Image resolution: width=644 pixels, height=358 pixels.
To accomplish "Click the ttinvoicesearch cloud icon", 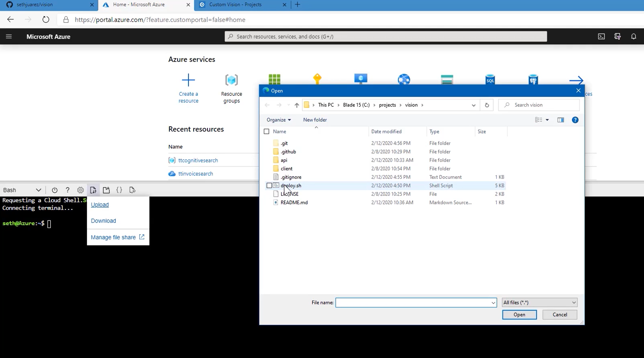I will (x=172, y=174).
